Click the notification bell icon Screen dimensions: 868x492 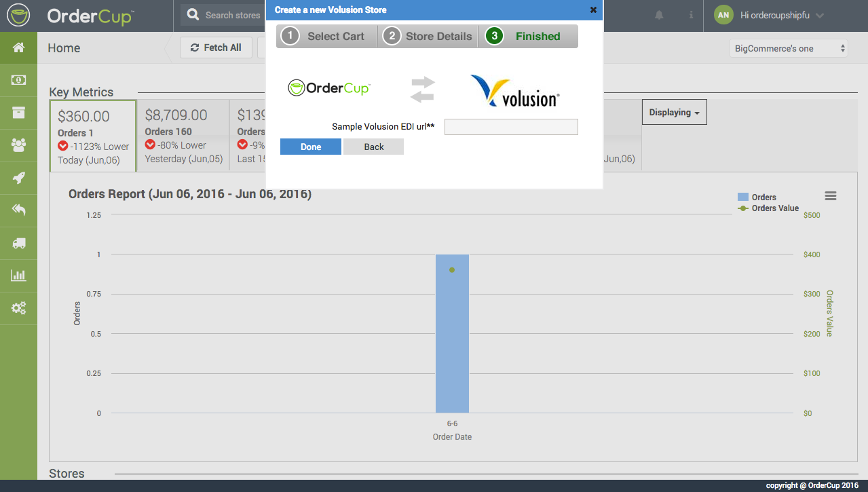659,15
